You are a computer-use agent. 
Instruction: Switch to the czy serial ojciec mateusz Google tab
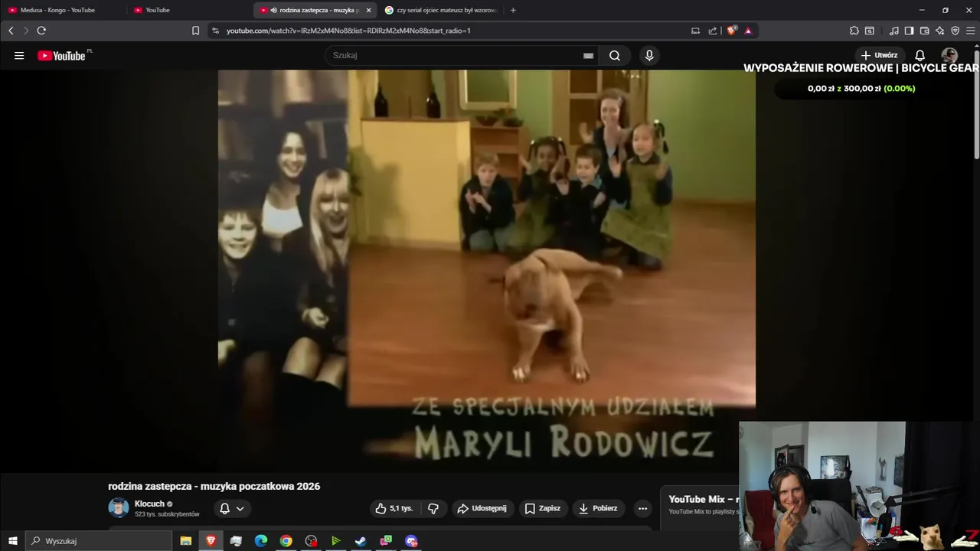442,10
